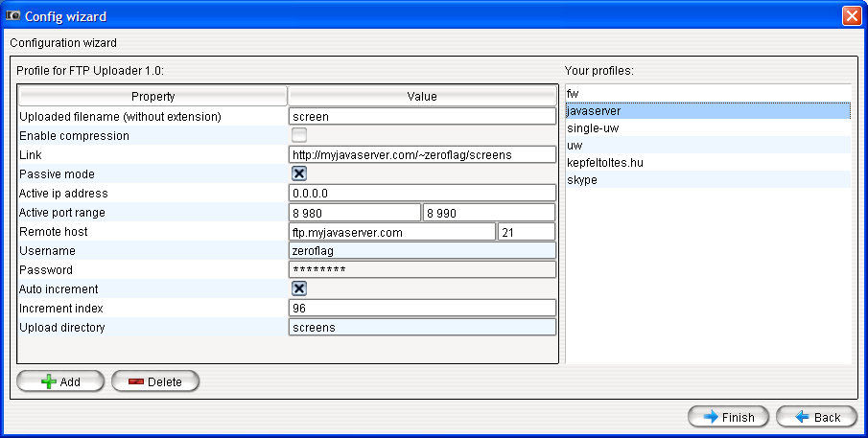Viewport: 868px width, 438px height.
Task: Select the fw profile
Action: coord(708,94)
